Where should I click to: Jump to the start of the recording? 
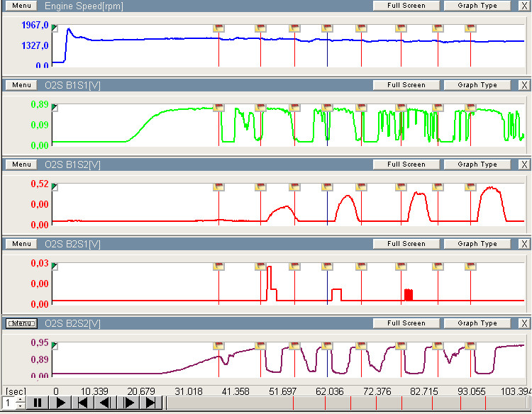tap(83, 403)
